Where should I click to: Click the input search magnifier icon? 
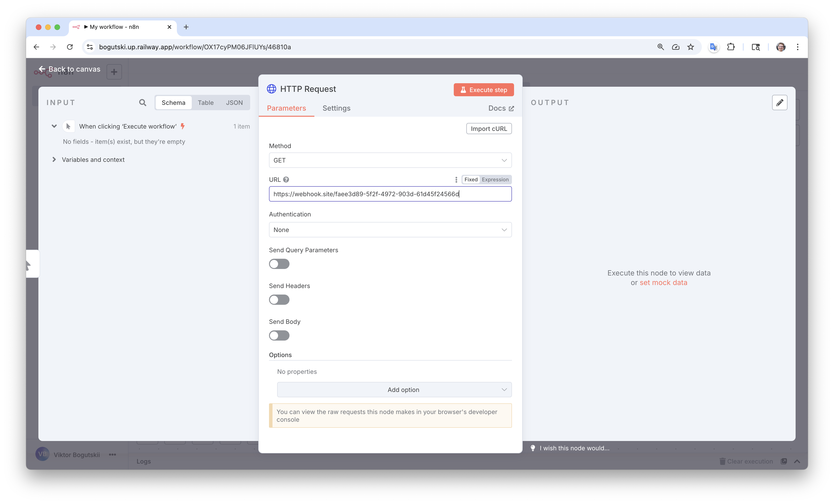[142, 103]
